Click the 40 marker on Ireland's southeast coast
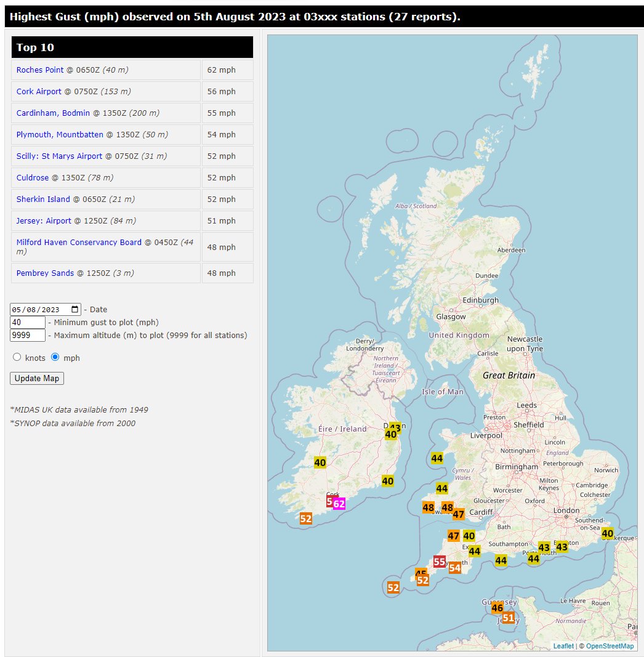 (388, 481)
